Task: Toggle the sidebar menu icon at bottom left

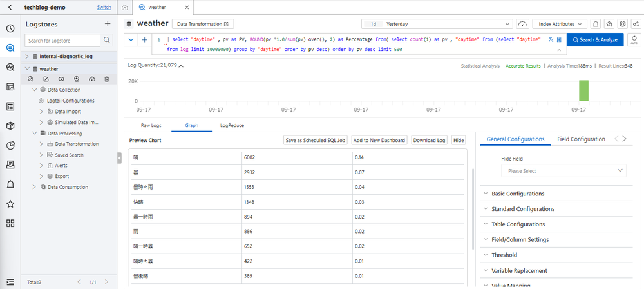Action: click(10, 282)
